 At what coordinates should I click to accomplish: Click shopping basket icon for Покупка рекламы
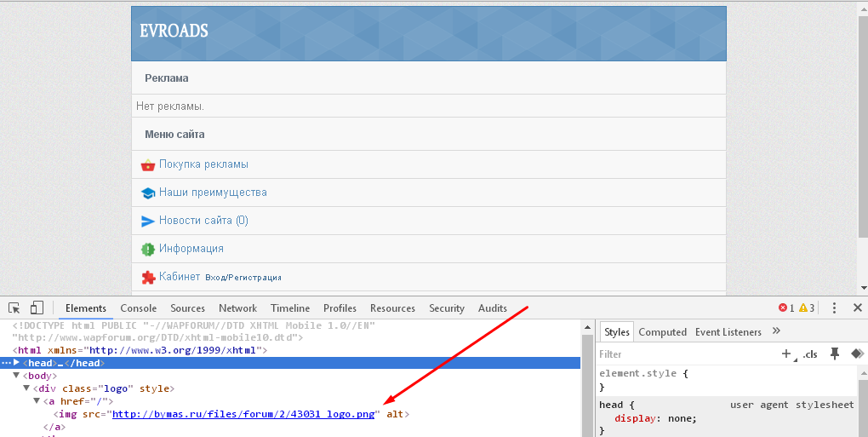point(148,164)
